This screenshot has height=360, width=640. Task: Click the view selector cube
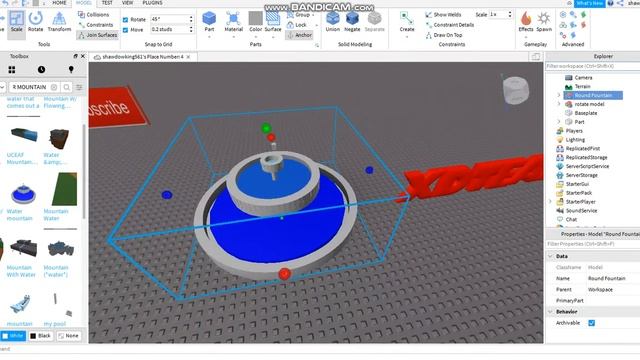tap(516, 90)
